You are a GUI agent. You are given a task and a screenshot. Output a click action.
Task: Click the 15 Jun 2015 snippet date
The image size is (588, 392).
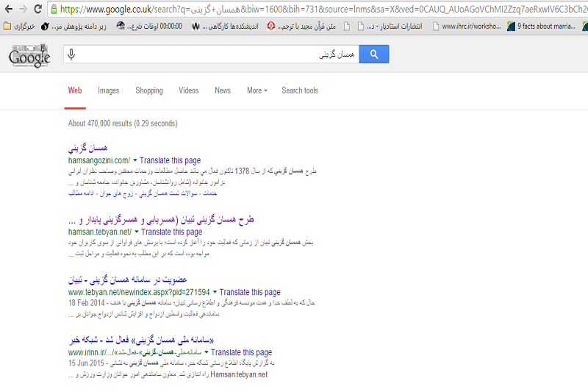pos(86,363)
